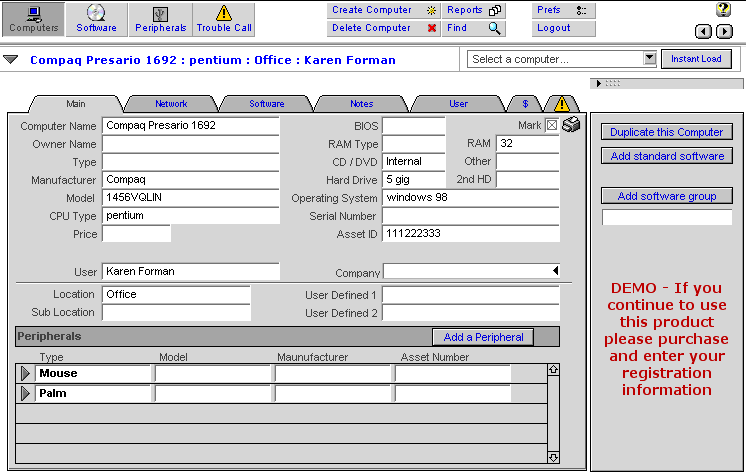Open the help question mark icon
Viewport: 746px width, 474px height.
click(723, 10)
